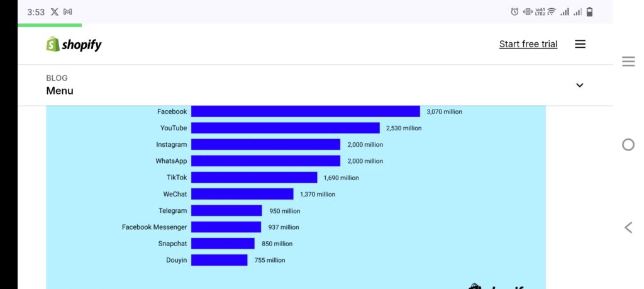This screenshot has height=289, width=644.
Task: Click the 2,530 million value
Action: (404, 128)
